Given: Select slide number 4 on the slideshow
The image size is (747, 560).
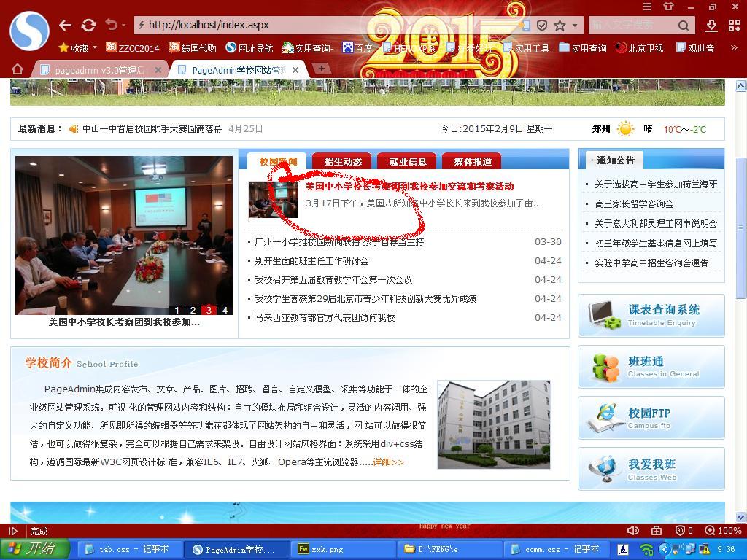Looking at the screenshot, I should [225, 310].
